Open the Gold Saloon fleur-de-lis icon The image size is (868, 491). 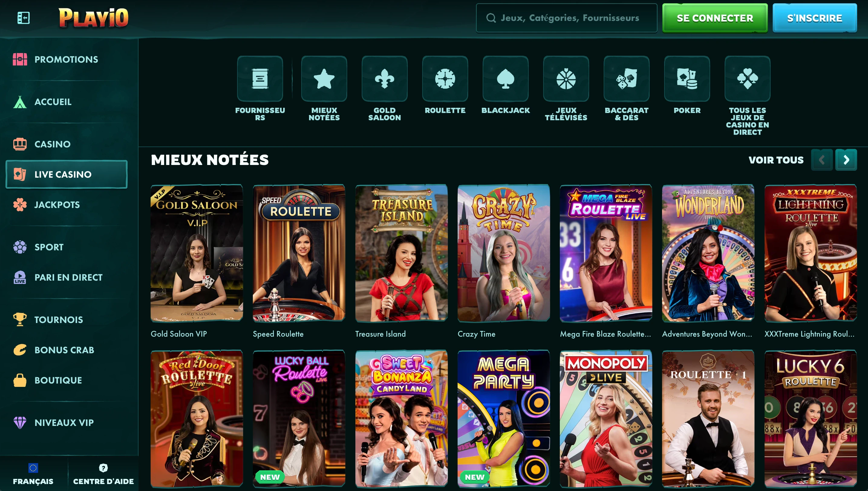[x=384, y=79]
